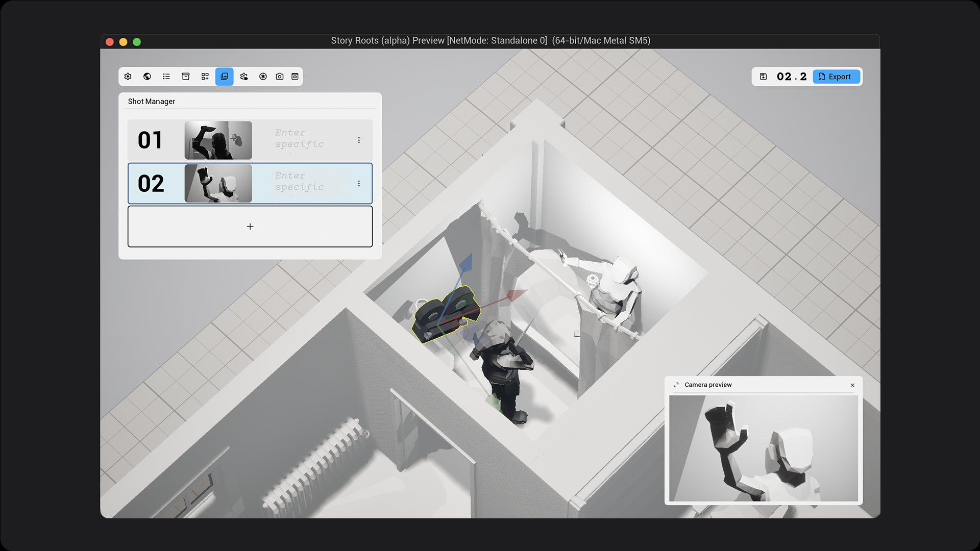Click the globe world icon
The image size is (980, 551).
click(x=147, y=77)
